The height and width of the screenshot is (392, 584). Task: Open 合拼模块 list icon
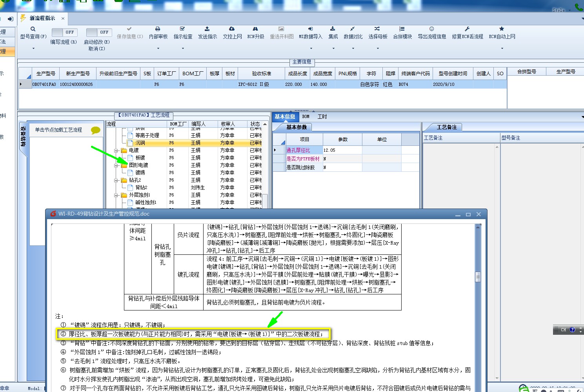tap(402, 29)
